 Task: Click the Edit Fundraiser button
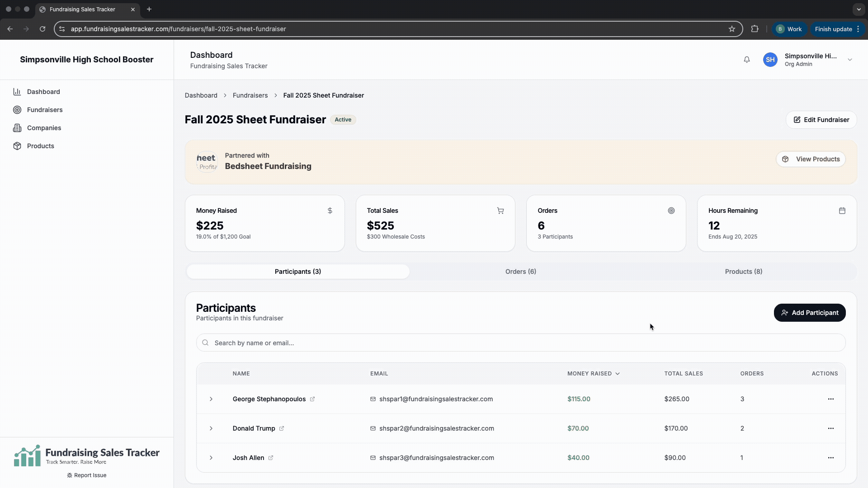[x=821, y=120]
